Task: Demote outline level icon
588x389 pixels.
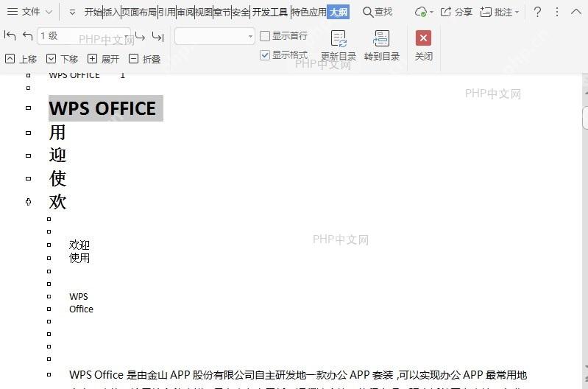Action: [140, 36]
